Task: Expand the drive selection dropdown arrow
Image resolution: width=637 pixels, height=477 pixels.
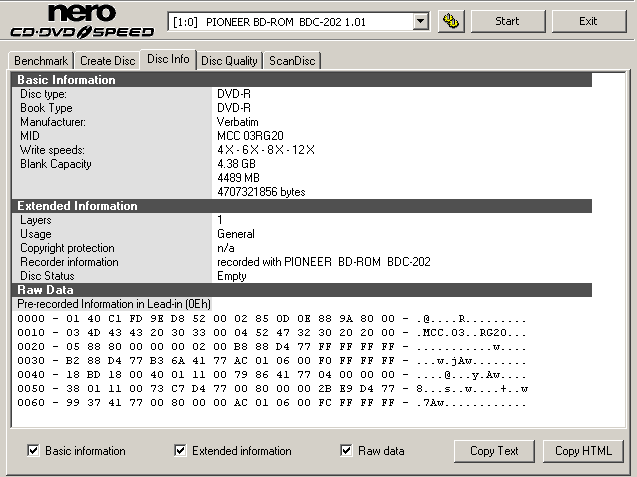Action: tap(420, 21)
